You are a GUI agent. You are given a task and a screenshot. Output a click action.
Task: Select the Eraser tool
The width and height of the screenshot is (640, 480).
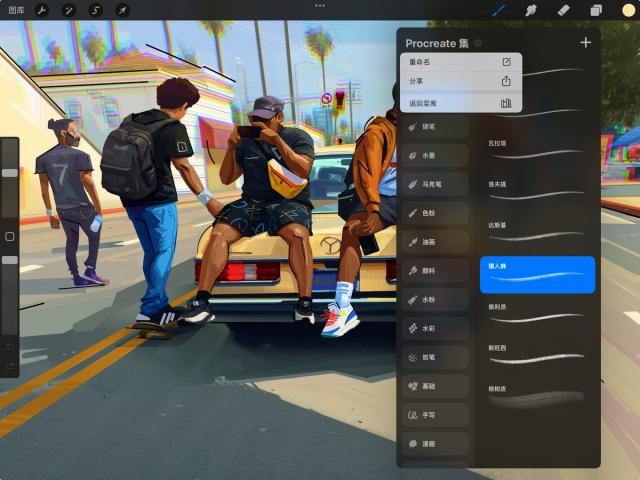pos(563,10)
